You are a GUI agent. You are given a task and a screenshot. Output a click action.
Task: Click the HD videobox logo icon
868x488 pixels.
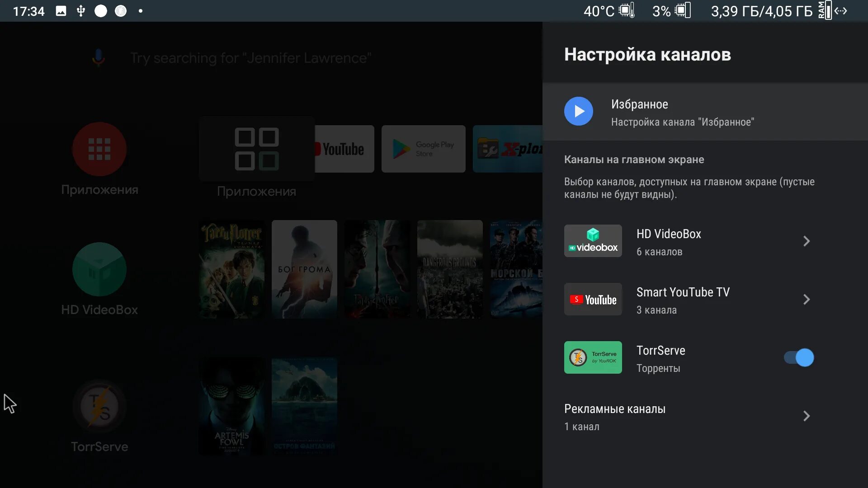tap(593, 241)
